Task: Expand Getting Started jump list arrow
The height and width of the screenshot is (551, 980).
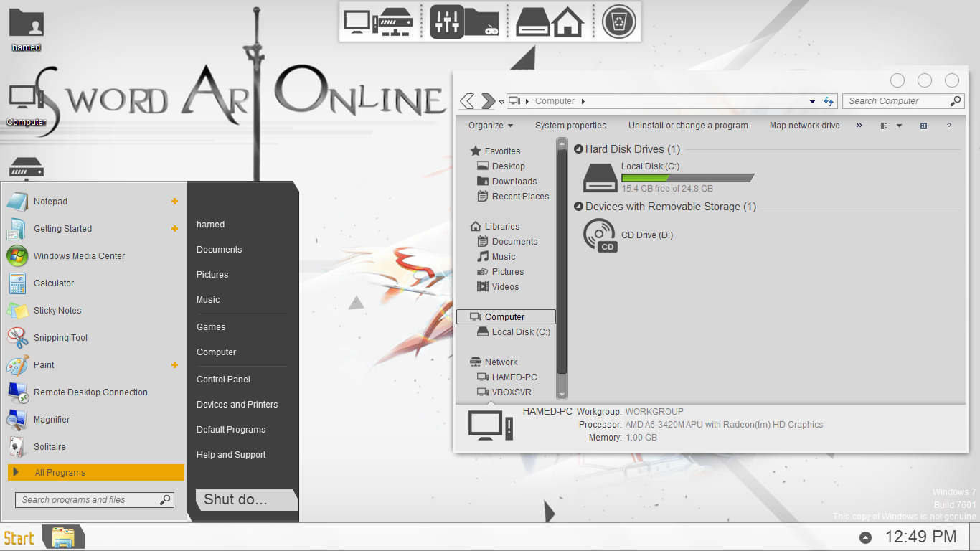Action: (x=174, y=229)
